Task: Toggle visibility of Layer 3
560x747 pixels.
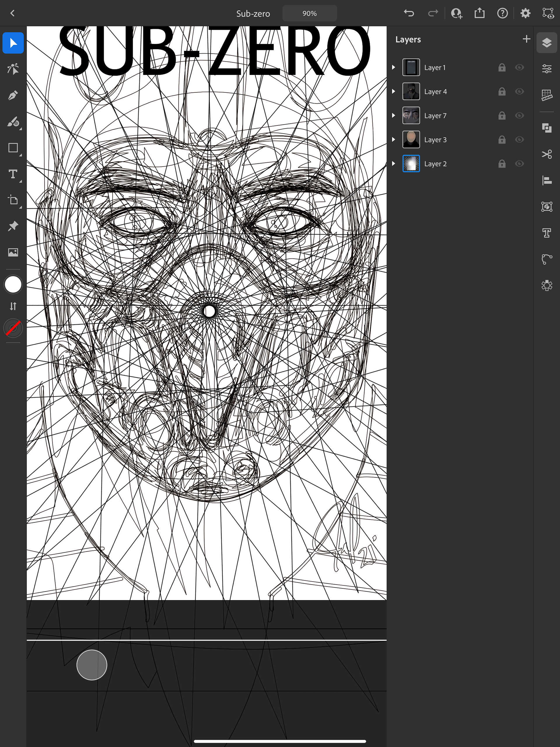Action: pyautogui.click(x=519, y=139)
